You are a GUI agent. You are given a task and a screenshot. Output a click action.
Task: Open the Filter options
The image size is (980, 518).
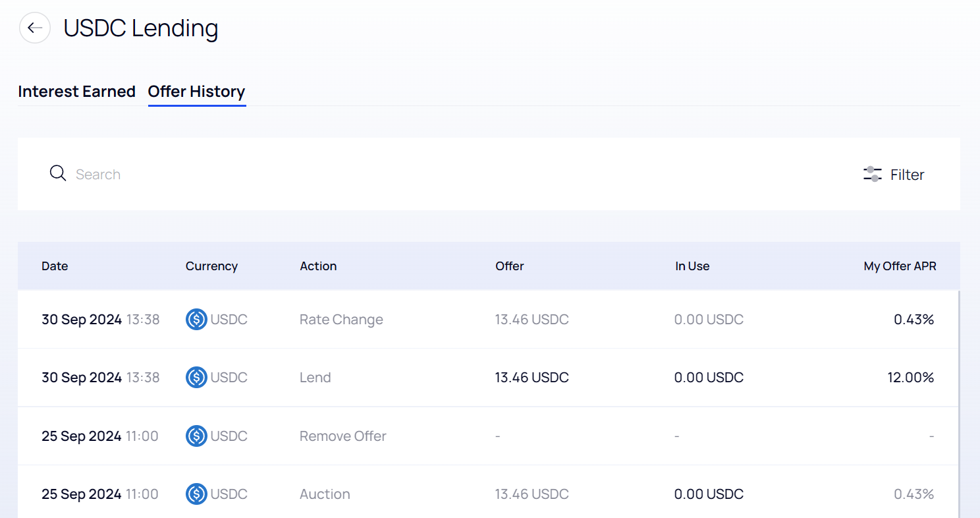coord(907,175)
